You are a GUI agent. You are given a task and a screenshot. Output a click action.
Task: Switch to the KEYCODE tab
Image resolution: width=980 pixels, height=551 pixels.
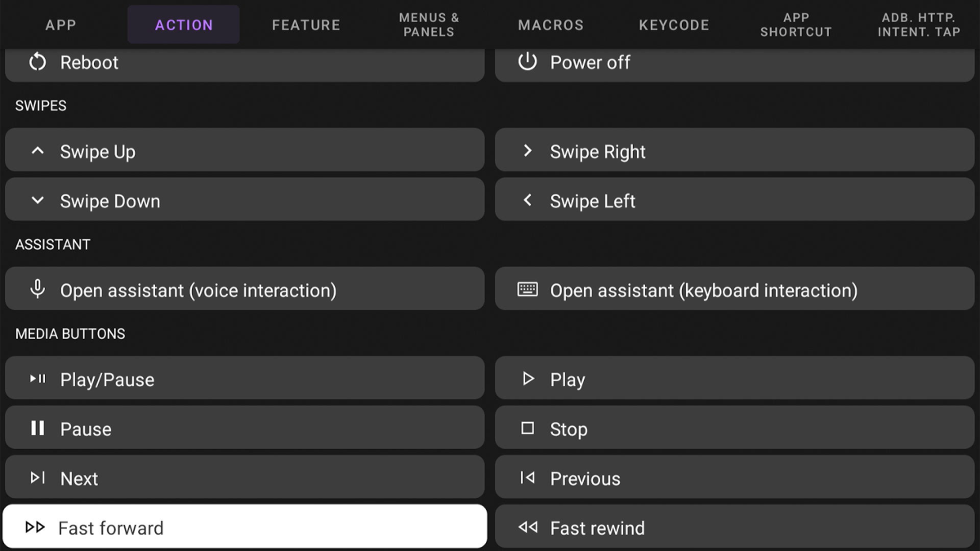point(674,24)
